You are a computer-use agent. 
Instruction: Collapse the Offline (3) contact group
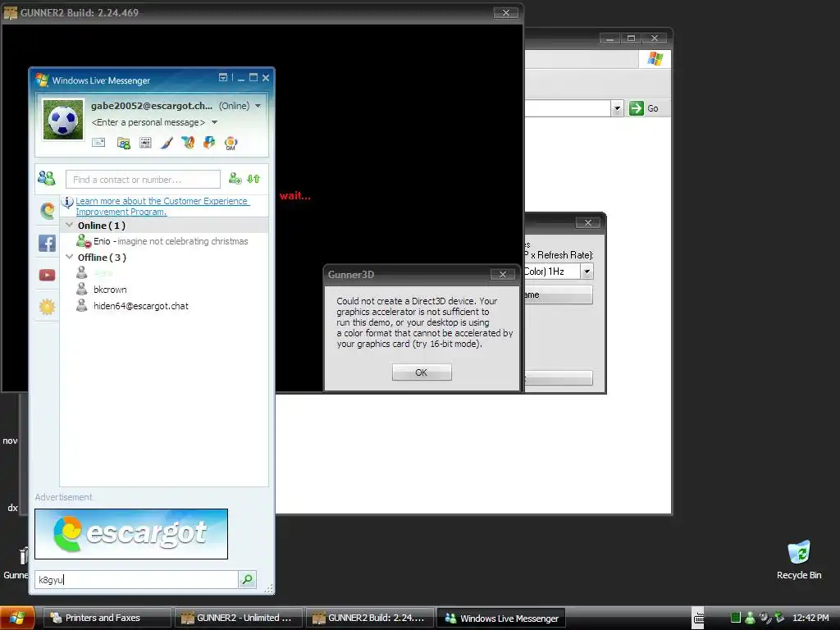(x=70, y=257)
